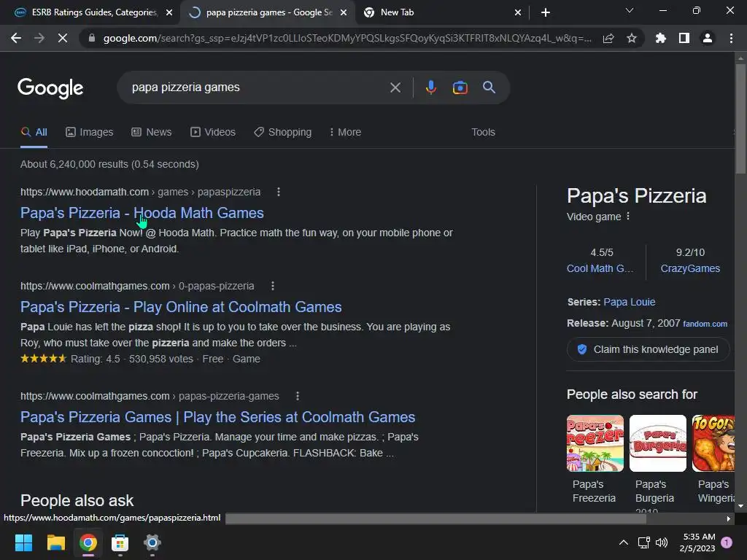Open options for 0-papas-pizzeria result
This screenshot has width=747, height=560.
click(273, 286)
